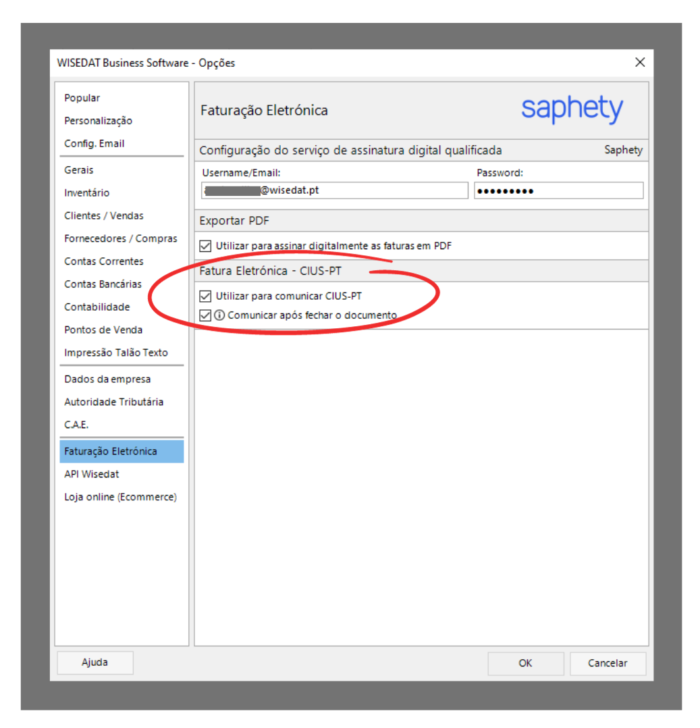
Task: Select Personalização in the sidebar
Action: point(99,121)
